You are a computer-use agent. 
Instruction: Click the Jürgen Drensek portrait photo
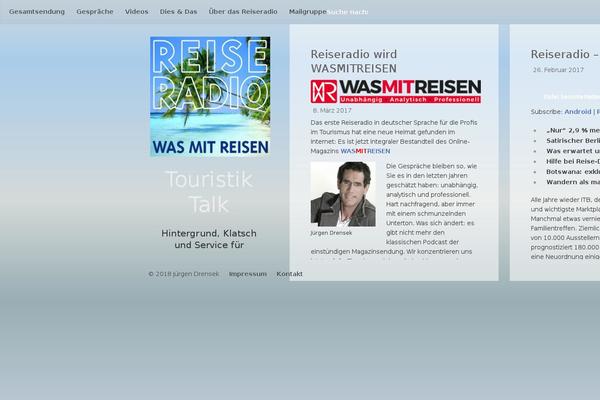pyautogui.click(x=343, y=194)
